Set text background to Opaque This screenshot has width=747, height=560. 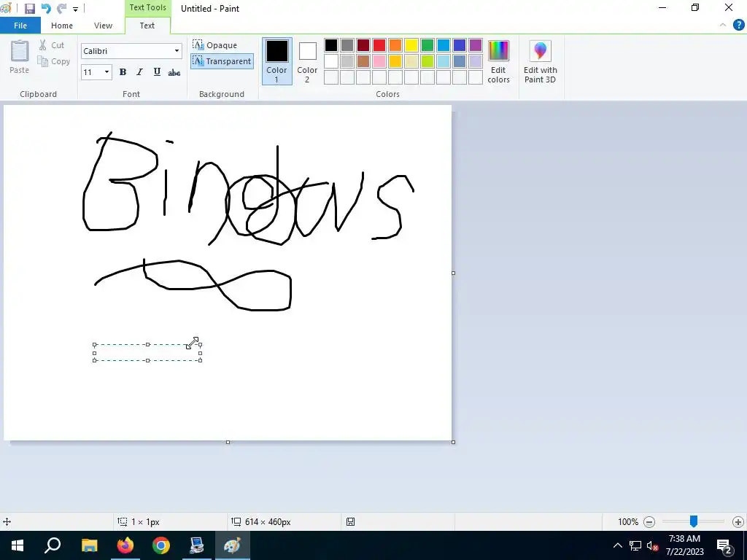[x=215, y=45]
